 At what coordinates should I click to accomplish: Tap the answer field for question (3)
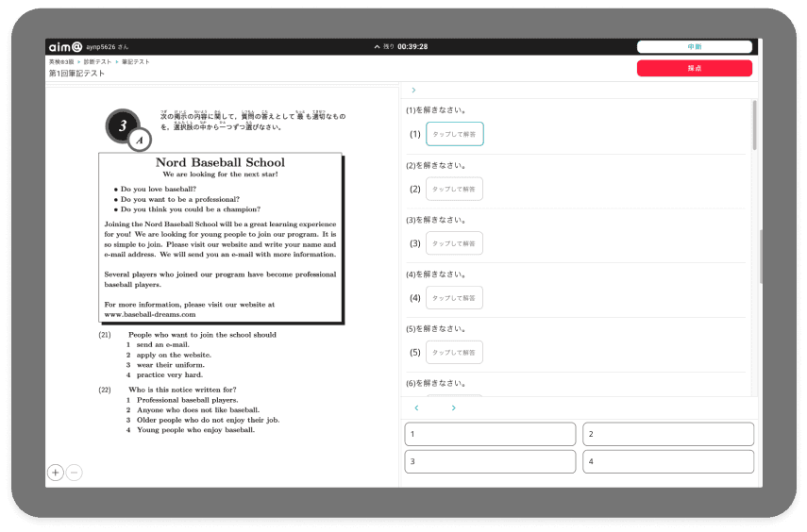[454, 243]
